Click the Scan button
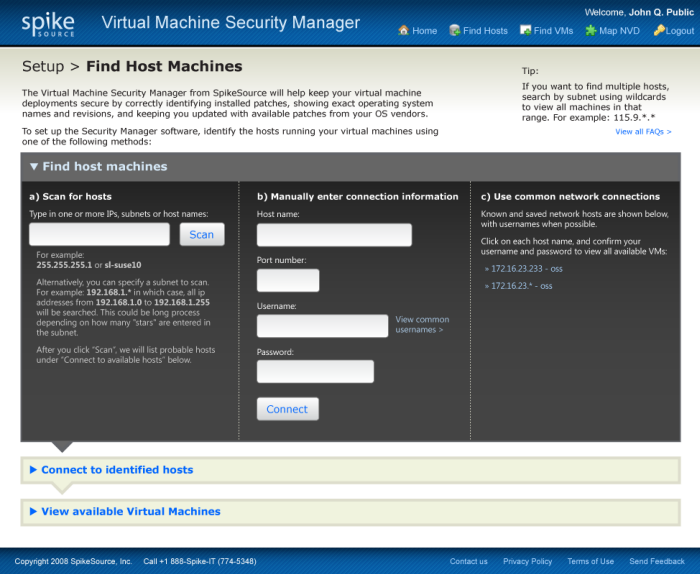Screen dimensions: 700x574 (x=202, y=234)
